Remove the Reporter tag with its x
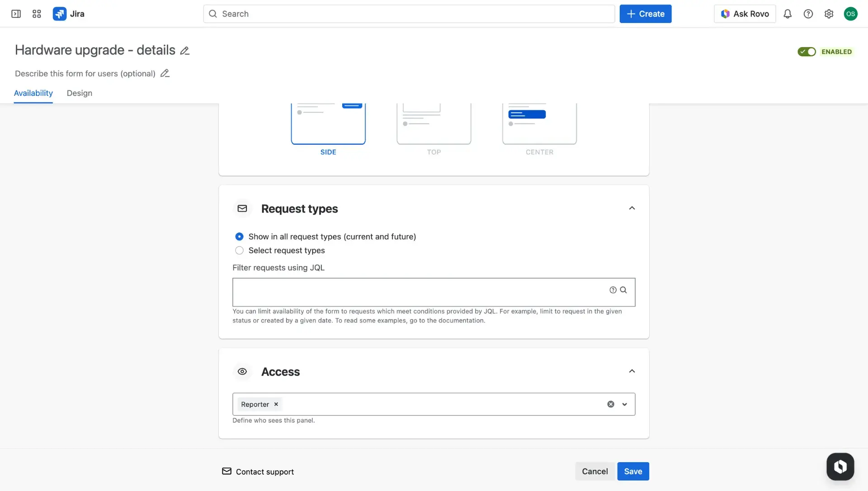 click(276, 404)
